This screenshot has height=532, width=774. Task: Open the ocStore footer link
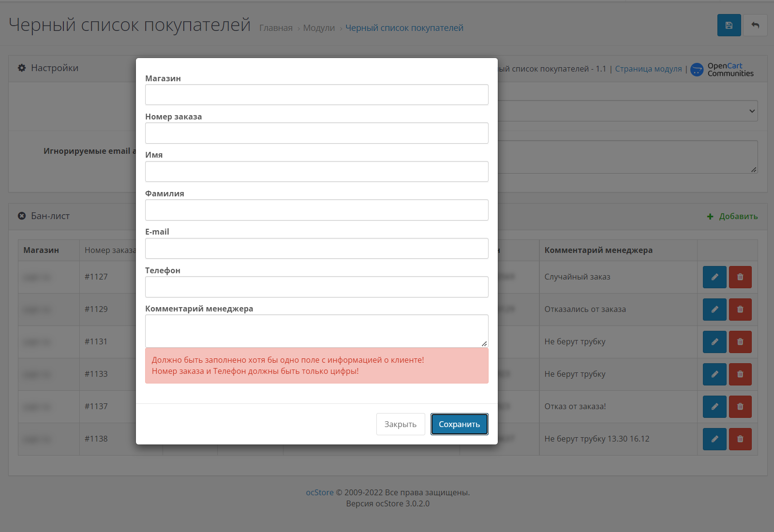point(320,492)
